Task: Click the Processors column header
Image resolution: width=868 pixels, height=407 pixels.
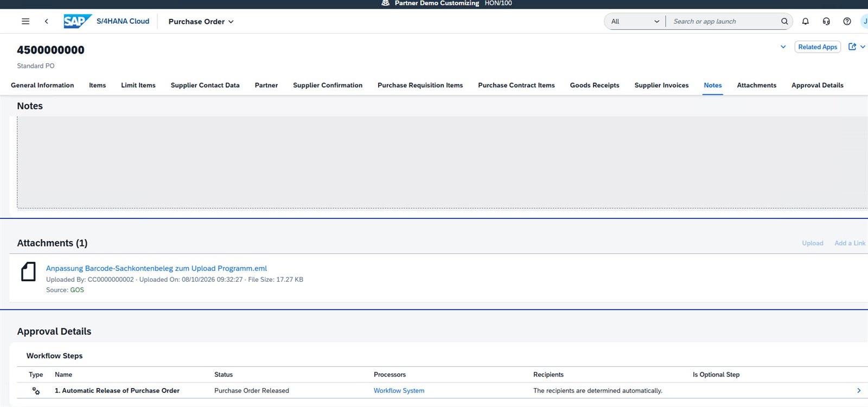Action: tap(390, 374)
